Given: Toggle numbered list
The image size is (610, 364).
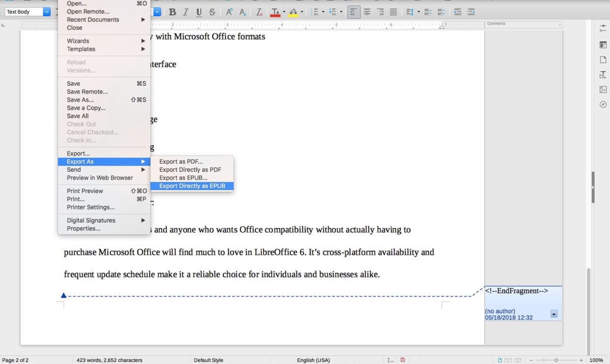Looking at the screenshot, I should pos(333,12).
